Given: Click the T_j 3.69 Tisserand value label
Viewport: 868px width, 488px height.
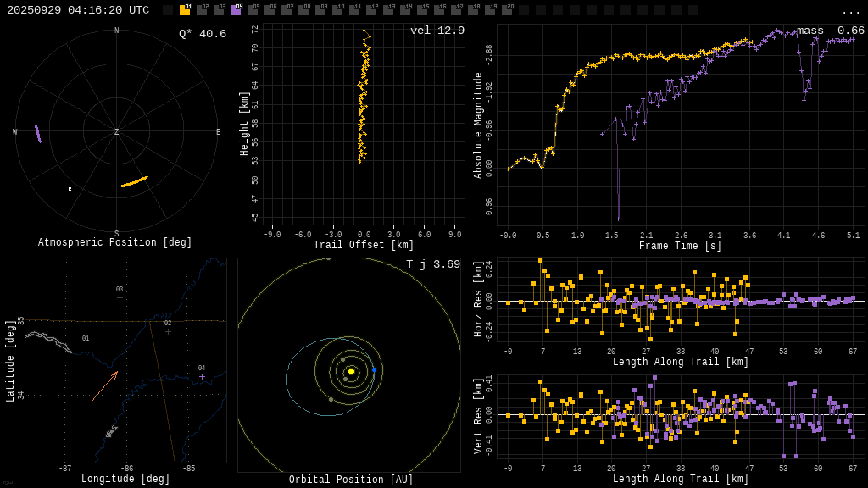Looking at the screenshot, I should pyautogui.click(x=432, y=264).
